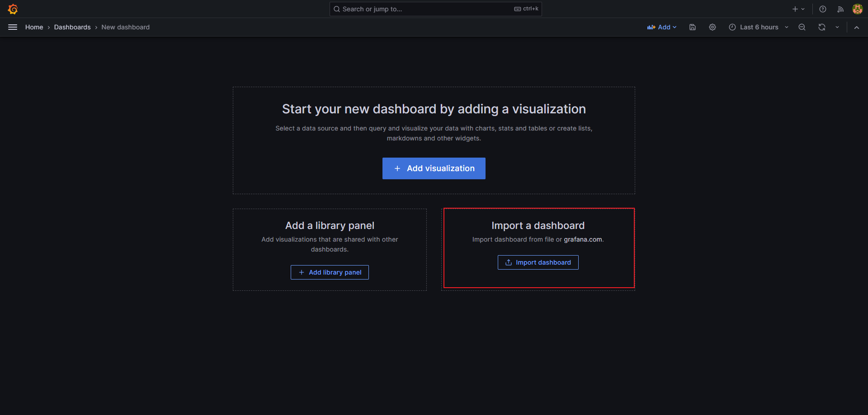Open the Last 6 hours time picker
This screenshot has height=415, width=868.
(x=758, y=27)
